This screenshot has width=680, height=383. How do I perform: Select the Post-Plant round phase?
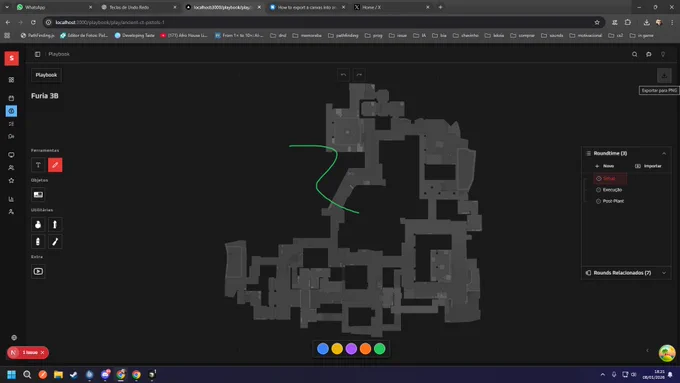pos(610,201)
